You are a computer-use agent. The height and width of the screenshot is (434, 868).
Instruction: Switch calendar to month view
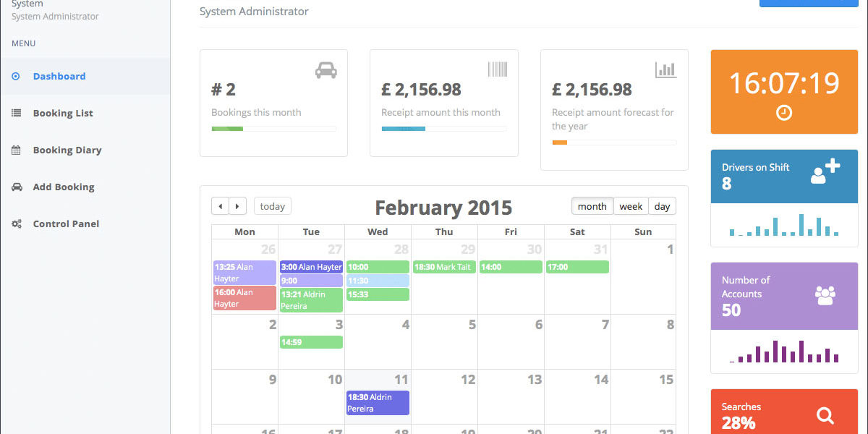coord(592,206)
